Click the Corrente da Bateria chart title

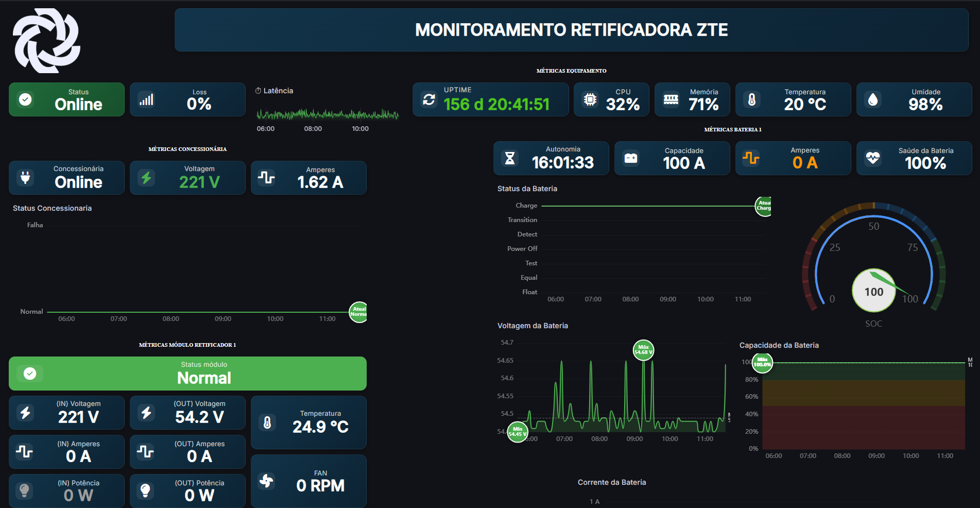point(612,482)
